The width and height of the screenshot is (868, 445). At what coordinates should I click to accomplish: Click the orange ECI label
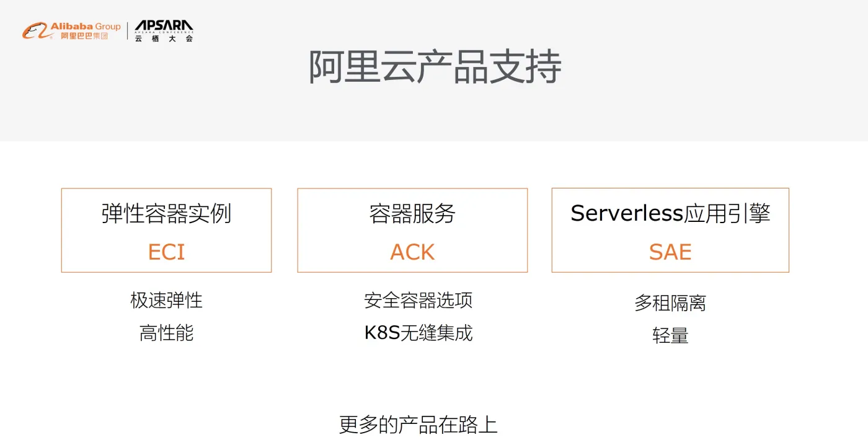tap(166, 252)
